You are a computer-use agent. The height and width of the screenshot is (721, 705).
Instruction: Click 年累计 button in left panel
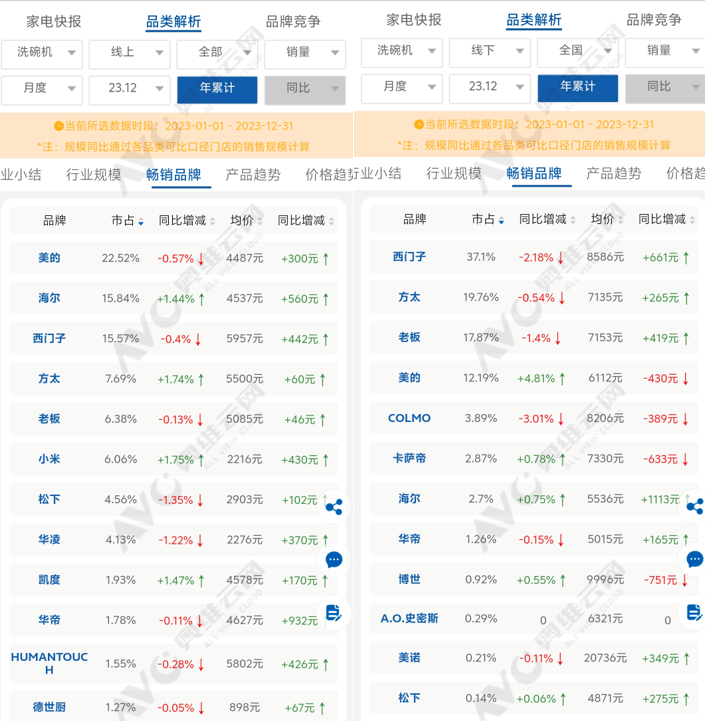click(217, 88)
